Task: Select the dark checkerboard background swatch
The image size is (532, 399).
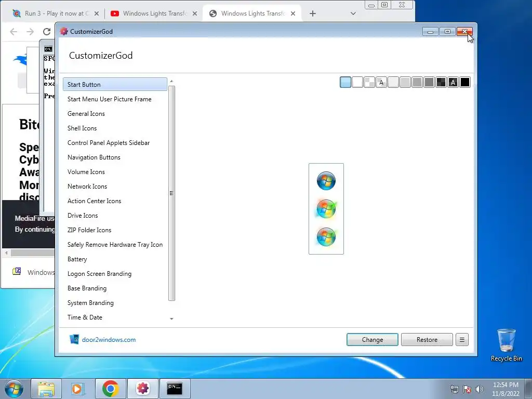Action: 441,82
